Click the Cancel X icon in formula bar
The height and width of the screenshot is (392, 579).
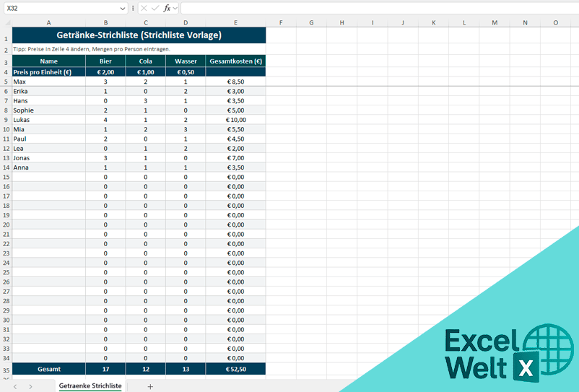(x=144, y=8)
